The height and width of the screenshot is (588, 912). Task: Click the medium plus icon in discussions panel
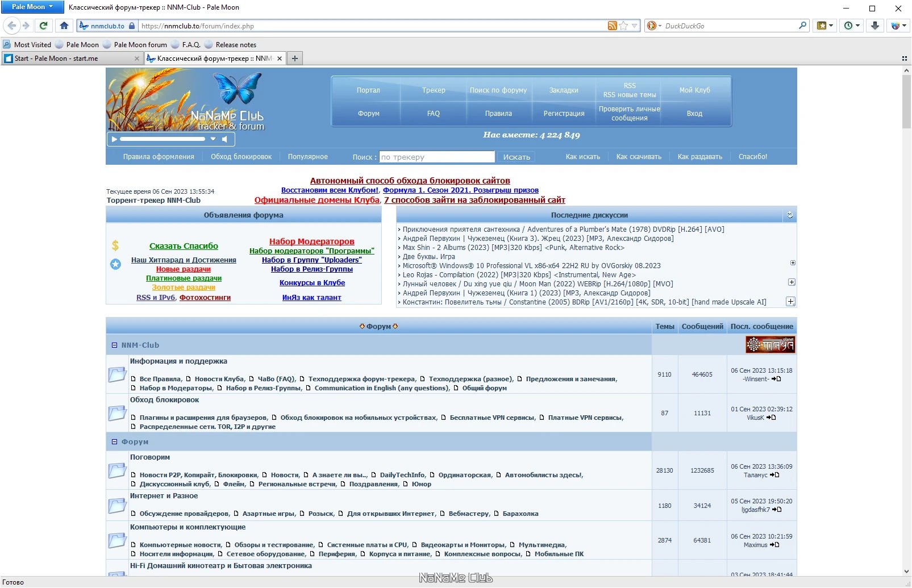[x=792, y=282]
